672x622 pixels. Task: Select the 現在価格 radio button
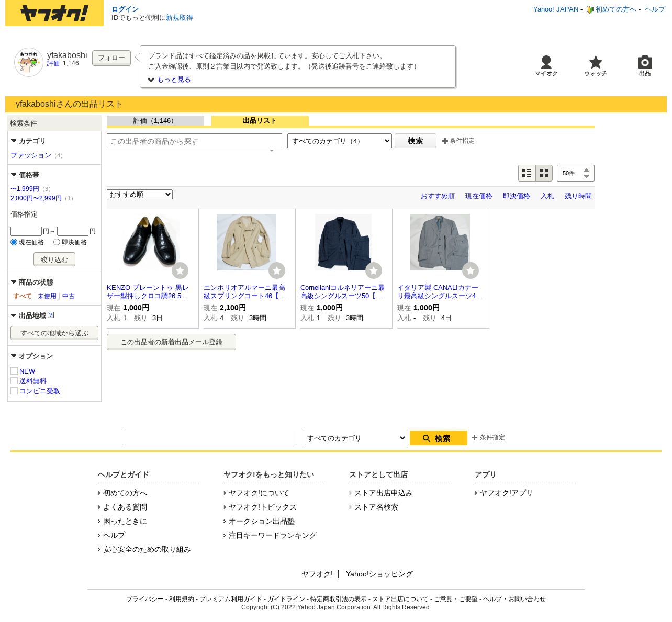coord(14,242)
